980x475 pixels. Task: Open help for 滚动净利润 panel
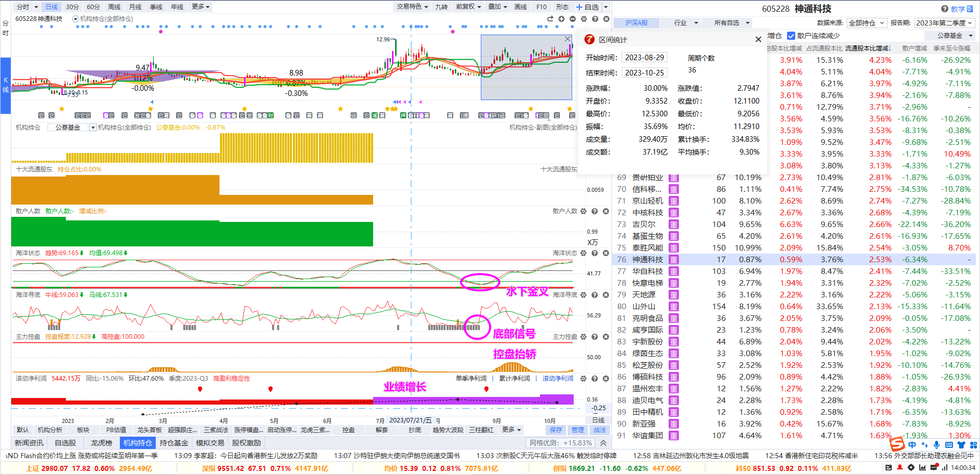pyautogui.click(x=595, y=379)
